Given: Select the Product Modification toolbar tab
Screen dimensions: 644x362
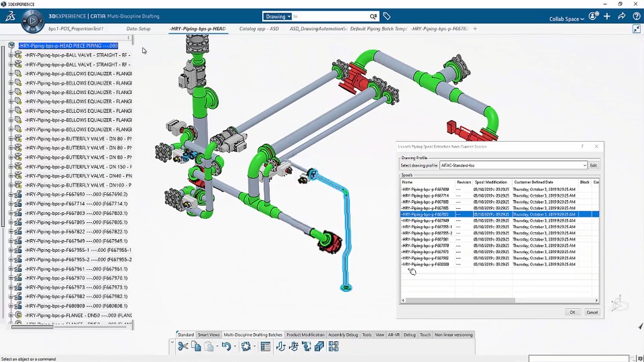Looking at the screenshot, I should pos(305,335).
